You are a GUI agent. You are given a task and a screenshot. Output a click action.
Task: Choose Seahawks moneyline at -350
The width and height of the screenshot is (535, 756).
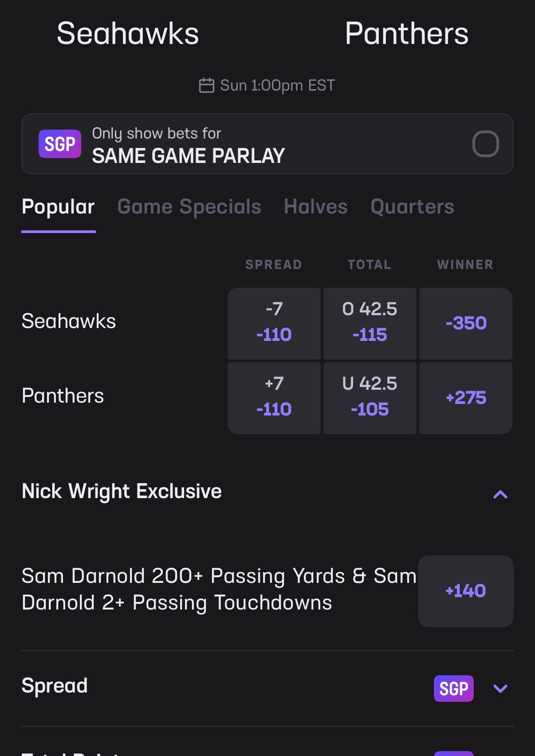[x=466, y=323]
